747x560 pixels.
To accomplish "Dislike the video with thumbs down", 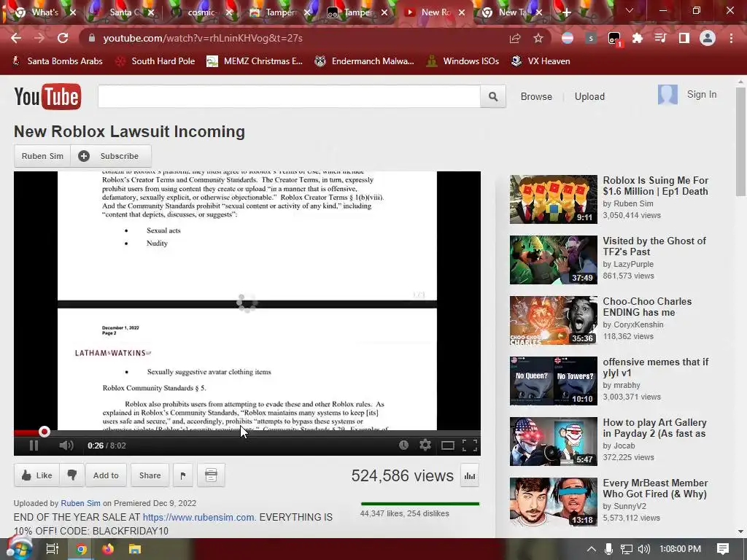I will point(72,475).
